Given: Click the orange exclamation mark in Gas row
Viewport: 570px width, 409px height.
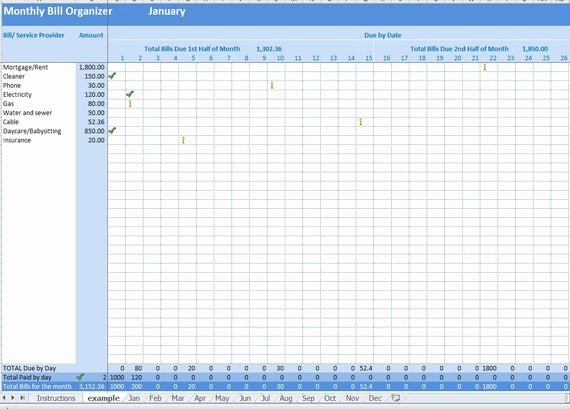Looking at the screenshot, I should point(130,104).
